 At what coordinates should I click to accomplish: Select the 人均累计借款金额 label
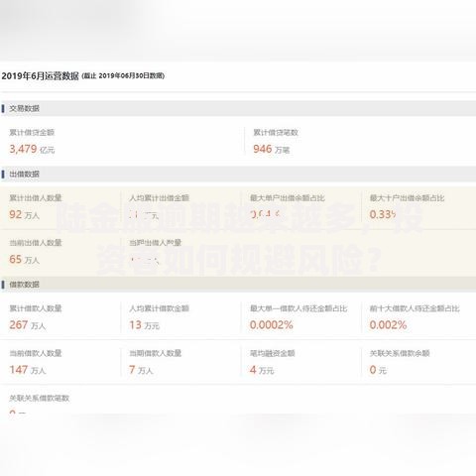click(159, 308)
